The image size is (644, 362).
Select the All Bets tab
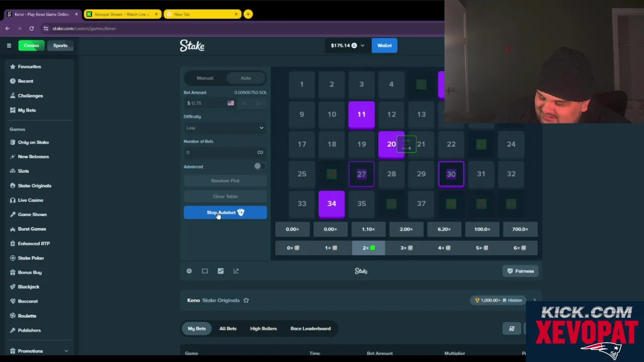227,328
